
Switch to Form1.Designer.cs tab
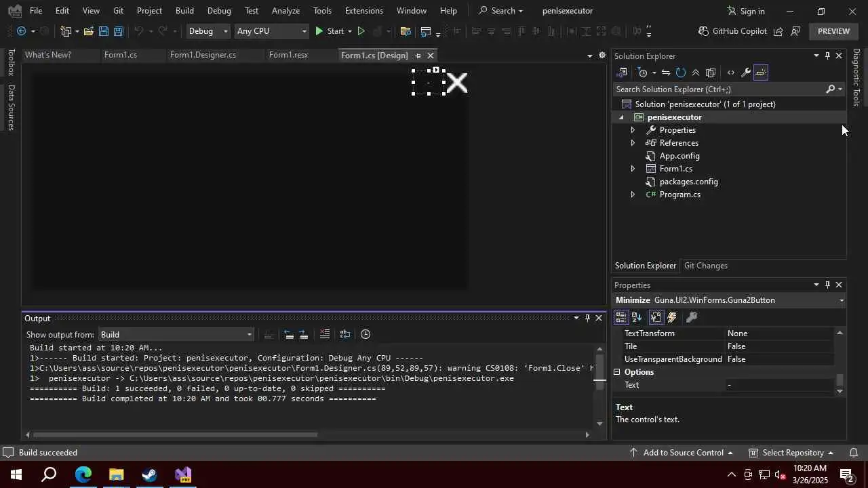203,55
